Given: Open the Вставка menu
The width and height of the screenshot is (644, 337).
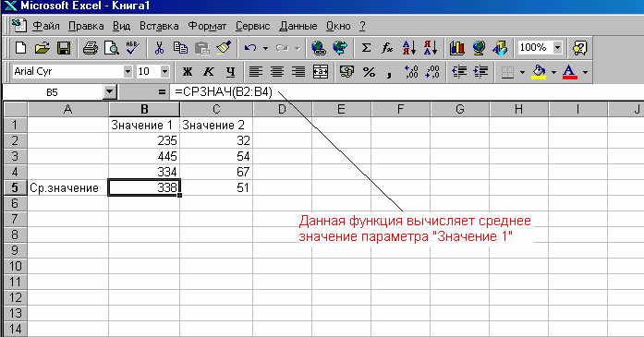Looking at the screenshot, I should (x=159, y=26).
